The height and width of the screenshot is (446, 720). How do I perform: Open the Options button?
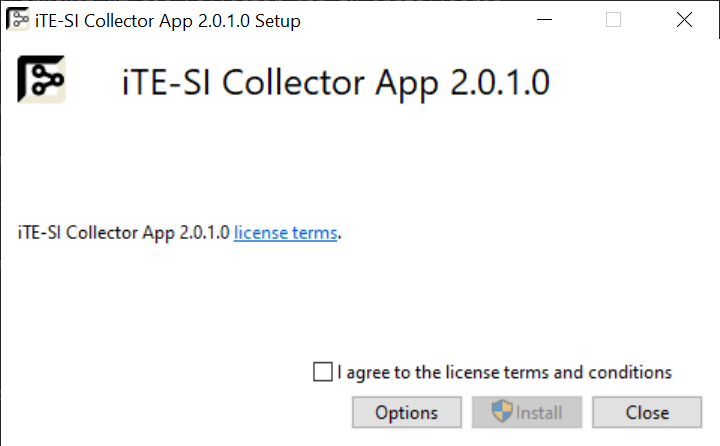coord(406,412)
